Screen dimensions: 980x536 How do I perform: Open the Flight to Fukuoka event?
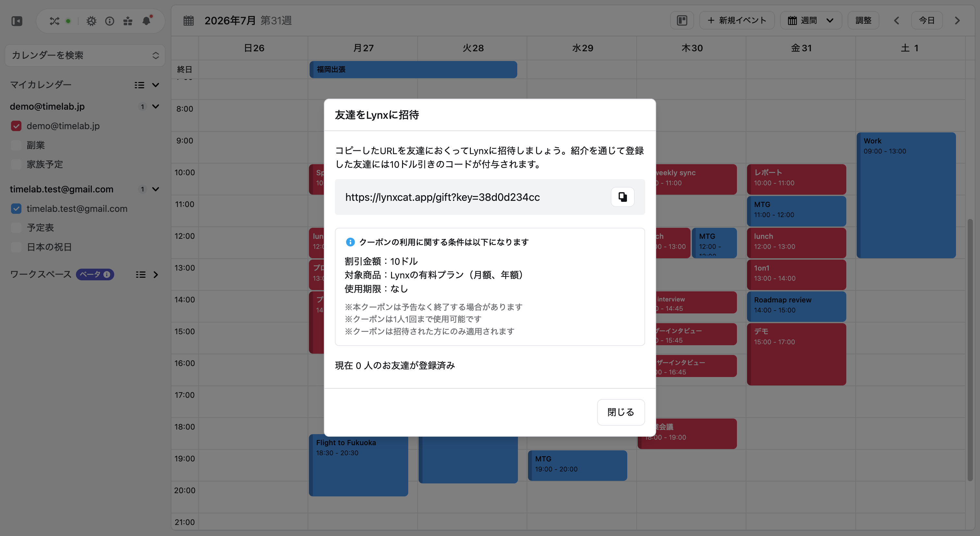[358, 466]
